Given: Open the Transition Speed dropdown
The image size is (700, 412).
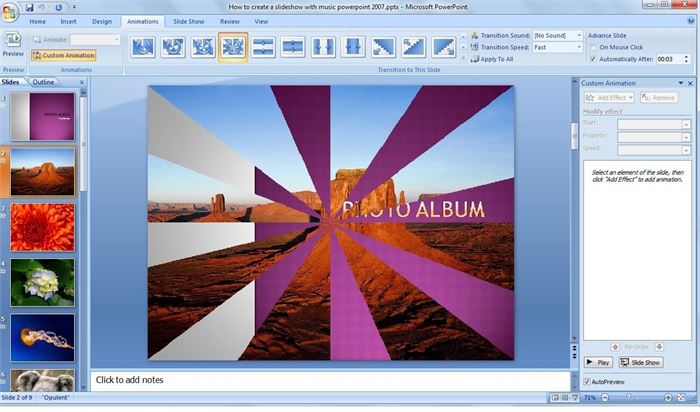Looking at the screenshot, I should (x=578, y=47).
